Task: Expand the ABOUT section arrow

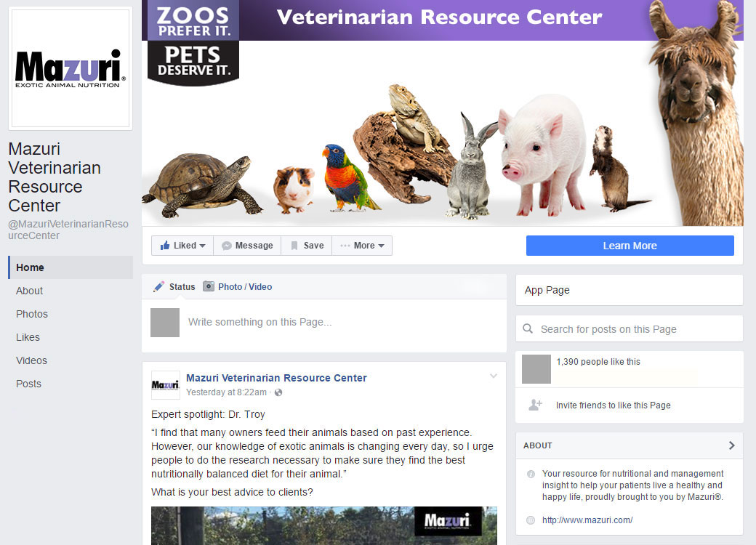Action: click(731, 445)
